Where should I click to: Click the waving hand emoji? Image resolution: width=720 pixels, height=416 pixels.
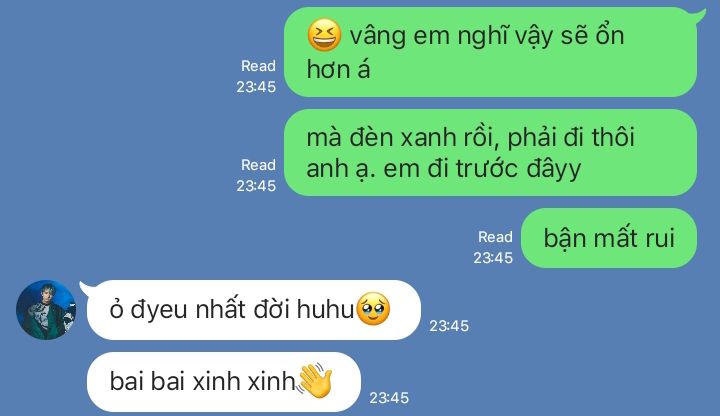315,381
